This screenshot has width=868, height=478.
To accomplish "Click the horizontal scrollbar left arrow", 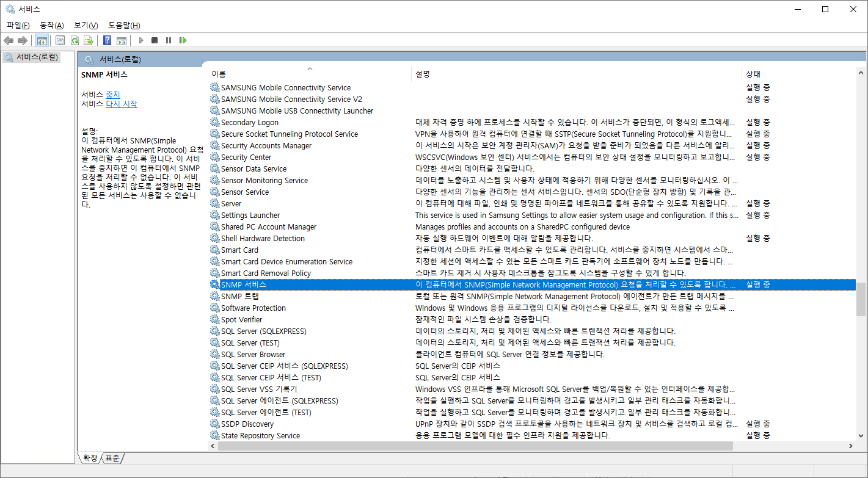I will coord(213,446).
